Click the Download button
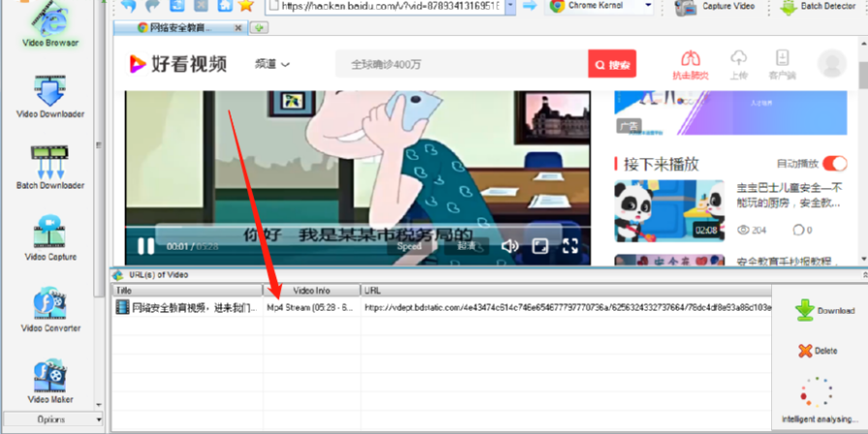The width and height of the screenshot is (868, 434). pyautogui.click(x=824, y=311)
